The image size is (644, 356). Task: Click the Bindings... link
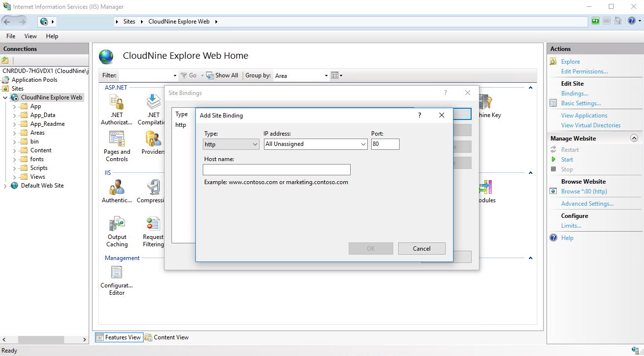(574, 94)
